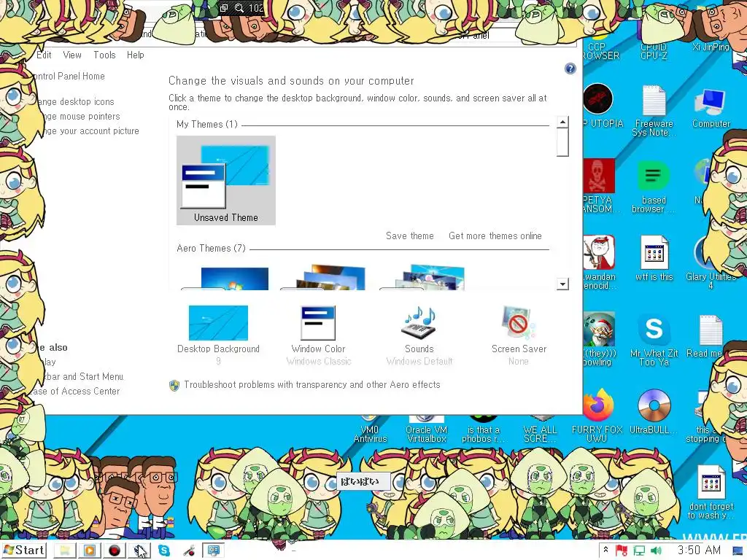
Task: Select wtf is this desktop icon
Action: click(654, 257)
